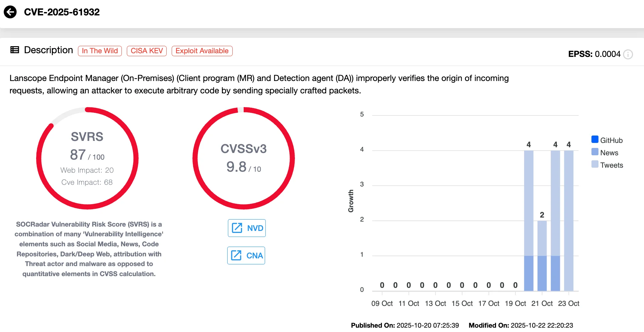The image size is (644, 332).
Task: Click the 21 Oct axis label
Action: (542, 303)
